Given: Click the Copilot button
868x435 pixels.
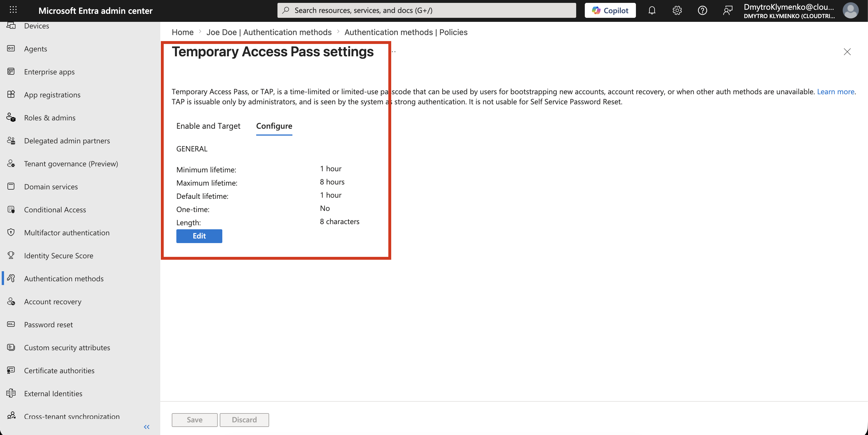Looking at the screenshot, I should click(610, 10).
